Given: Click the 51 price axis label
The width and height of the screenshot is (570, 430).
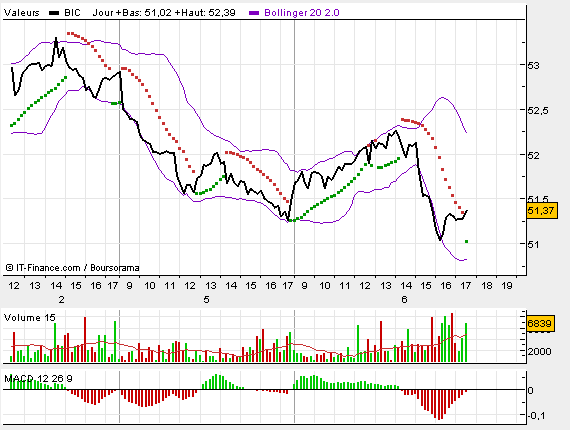Looking at the screenshot, I should [533, 244].
